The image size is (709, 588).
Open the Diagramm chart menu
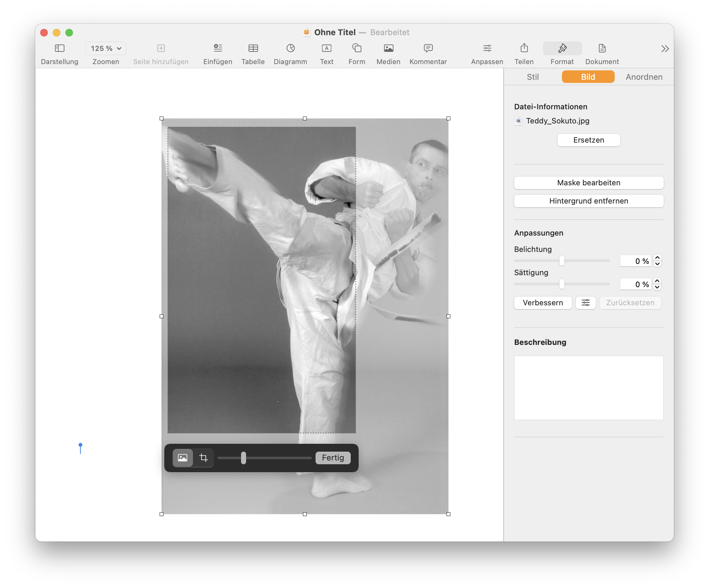click(x=290, y=48)
